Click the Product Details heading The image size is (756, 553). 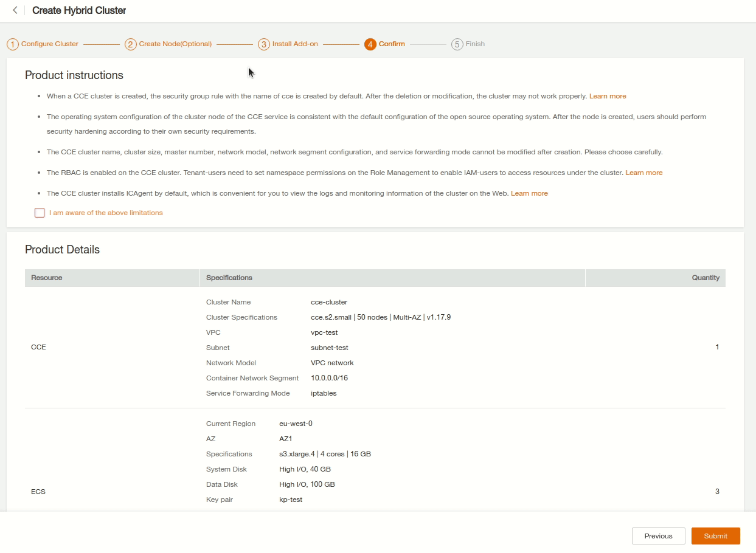click(62, 250)
